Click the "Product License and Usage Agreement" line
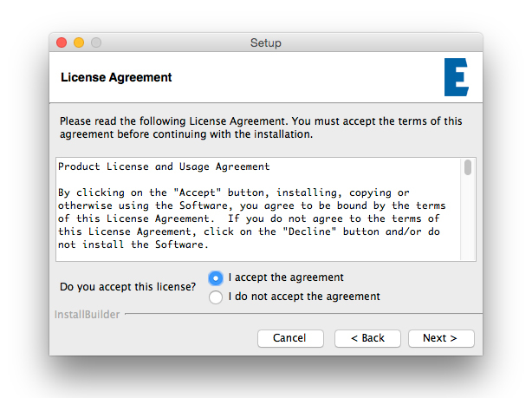 pos(164,166)
